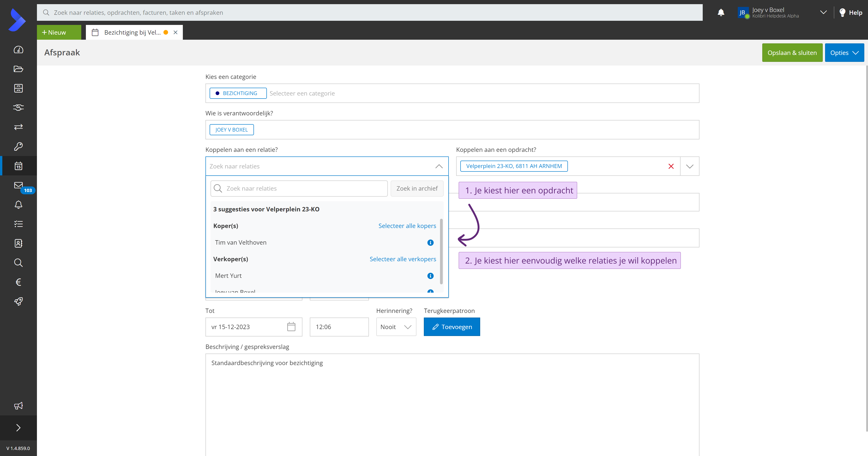This screenshot has width=868, height=456.
Task: Click Toevoegen for Terugkeerpatroon
Action: (452, 327)
